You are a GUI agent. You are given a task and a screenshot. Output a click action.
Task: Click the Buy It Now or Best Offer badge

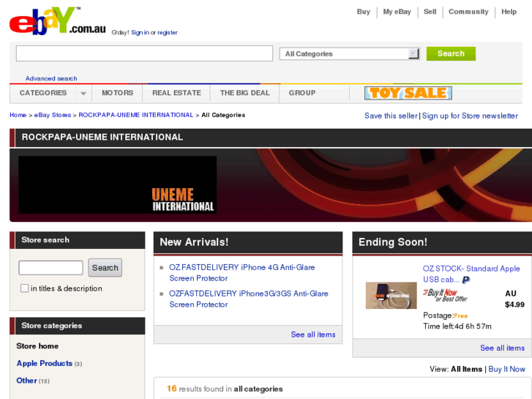[445, 296]
